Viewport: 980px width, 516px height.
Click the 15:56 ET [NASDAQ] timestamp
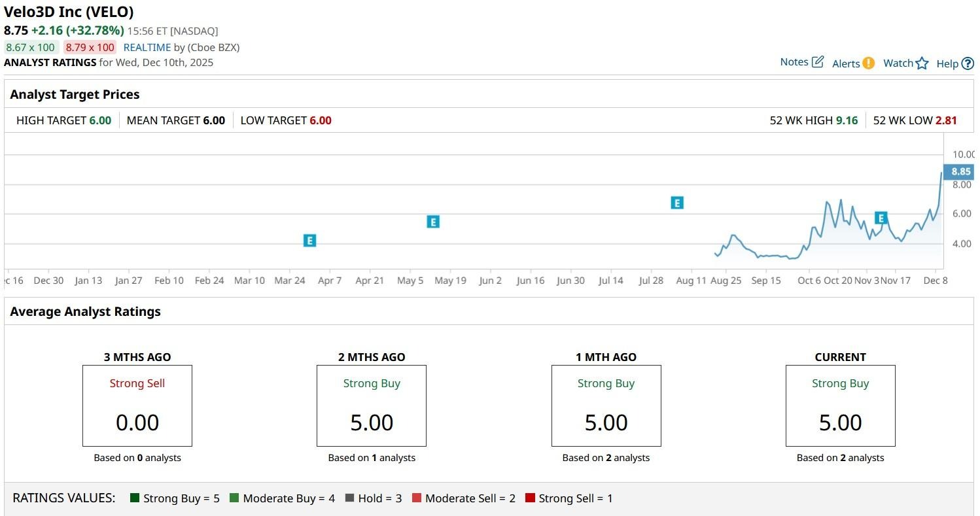click(173, 31)
